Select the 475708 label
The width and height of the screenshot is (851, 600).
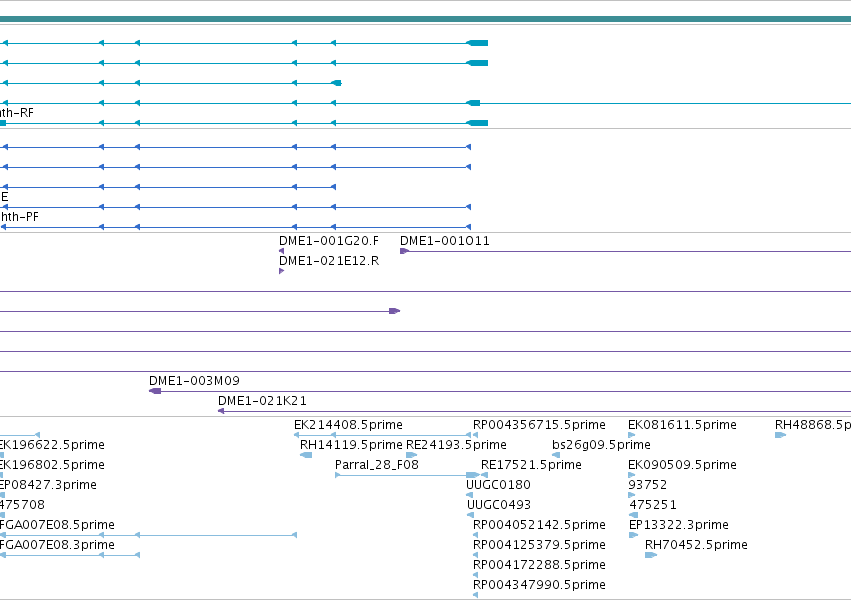coord(22,505)
